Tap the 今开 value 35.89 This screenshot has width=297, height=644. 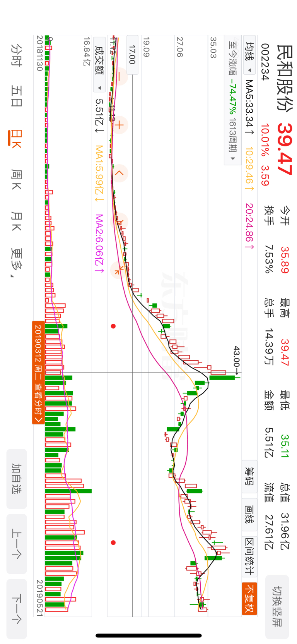tap(285, 260)
